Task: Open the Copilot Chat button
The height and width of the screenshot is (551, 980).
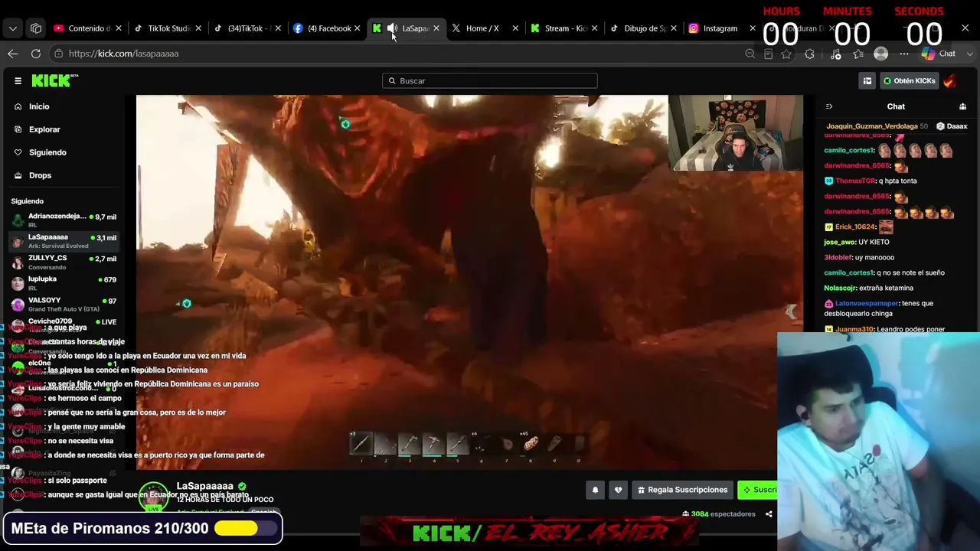Action: 939,54
